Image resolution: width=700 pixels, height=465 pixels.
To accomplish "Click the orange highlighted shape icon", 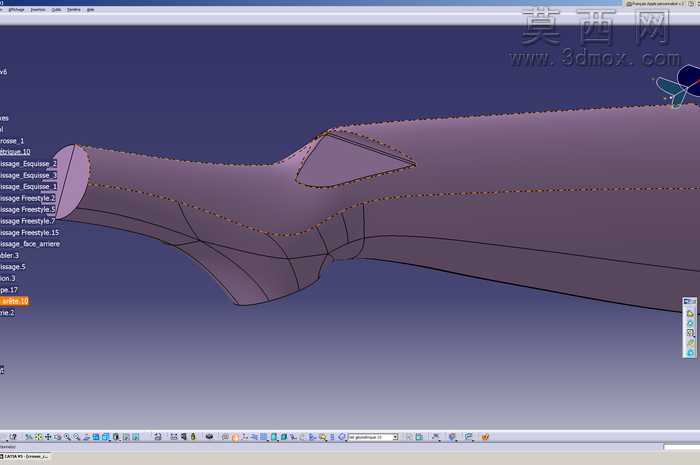I will [x=235, y=437].
